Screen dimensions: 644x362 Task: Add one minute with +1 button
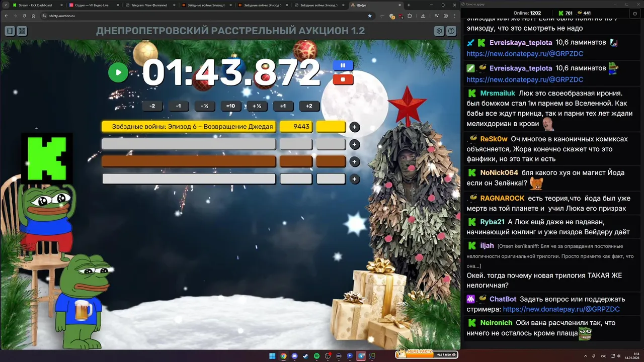(283, 106)
